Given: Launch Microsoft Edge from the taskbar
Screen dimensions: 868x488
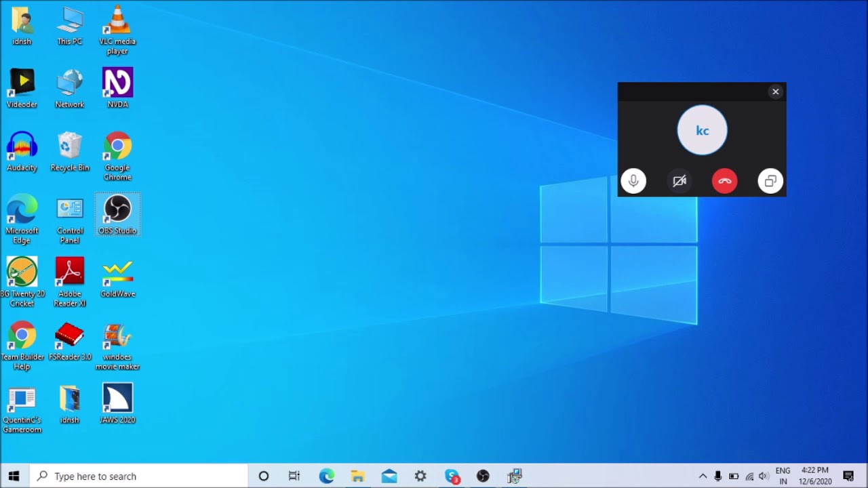Looking at the screenshot, I should 327,476.
